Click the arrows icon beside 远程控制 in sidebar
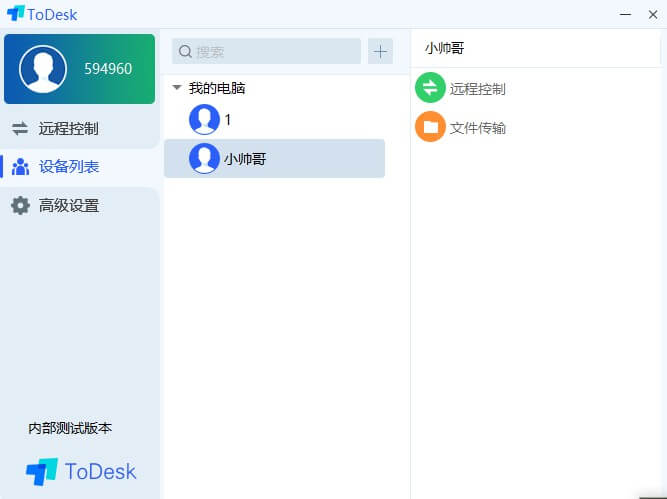667x499 pixels. (x=20, y=128)
